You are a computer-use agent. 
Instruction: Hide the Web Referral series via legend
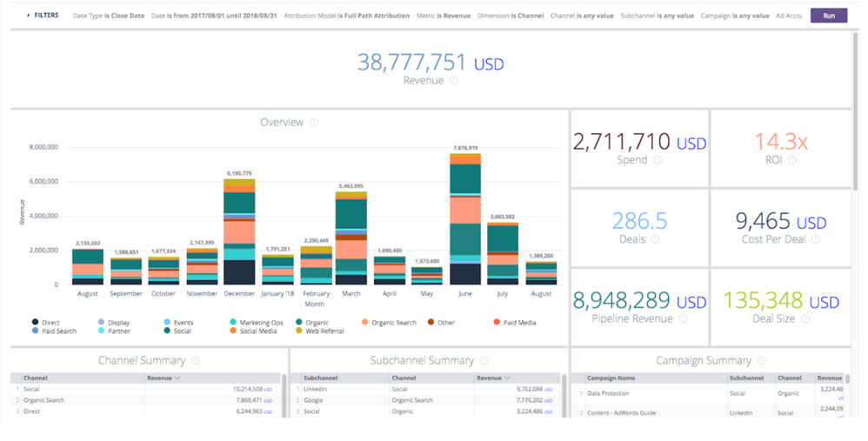pyautogui.click(x=324, y=331)
